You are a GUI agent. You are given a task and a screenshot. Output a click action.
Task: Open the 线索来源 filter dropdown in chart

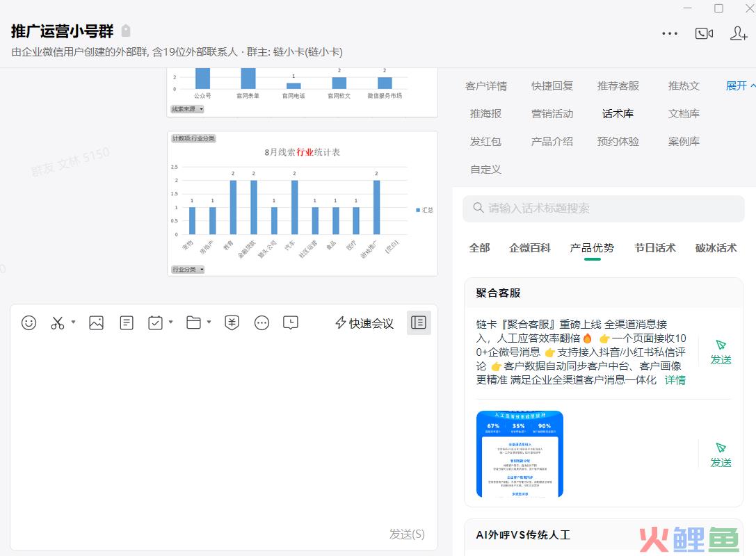coord(188,109)
